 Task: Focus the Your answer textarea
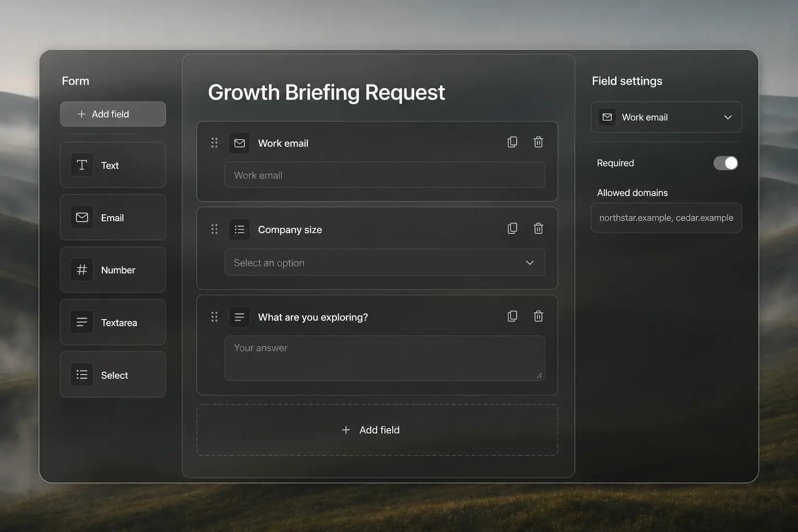tap(385, 358)
